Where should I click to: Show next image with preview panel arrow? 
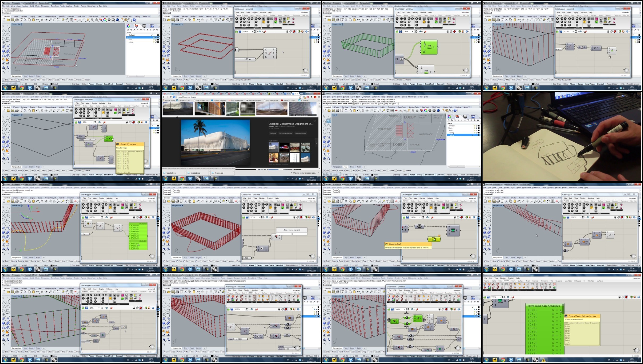pos(316,143)
